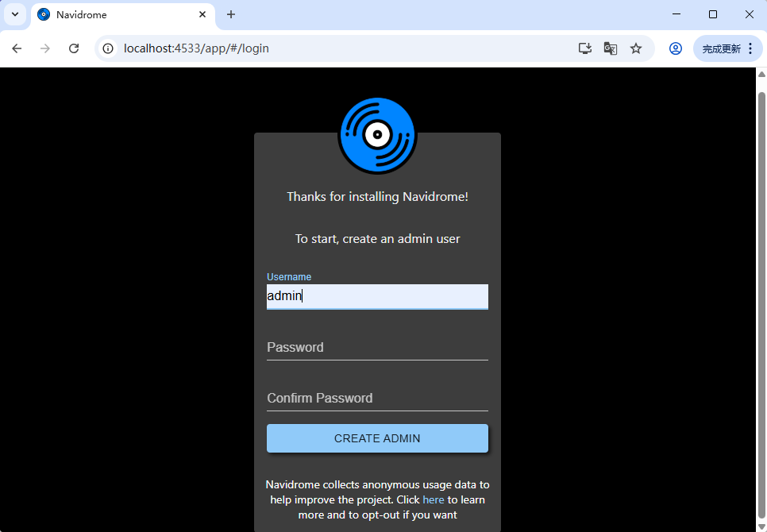Image resolution: width=767 pixels, height=532 pixels.
Task: Click the install app icon in address bar
Action: (585, 48)
